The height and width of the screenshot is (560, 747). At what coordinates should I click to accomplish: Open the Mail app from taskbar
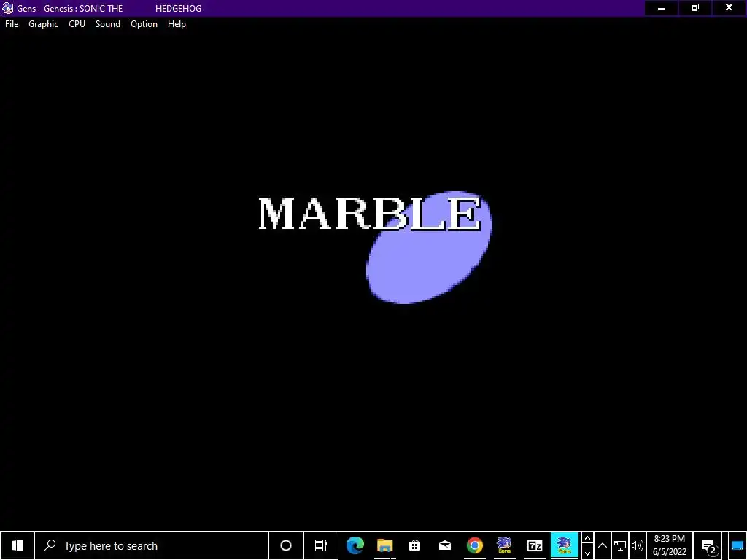(445, 545)
